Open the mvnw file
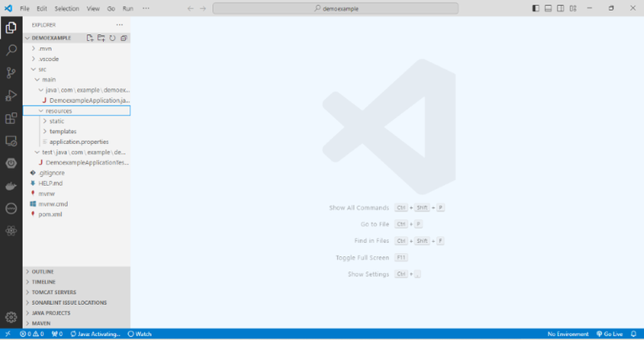The width and height of the screenshot is (644, 340). click(77, 193)
